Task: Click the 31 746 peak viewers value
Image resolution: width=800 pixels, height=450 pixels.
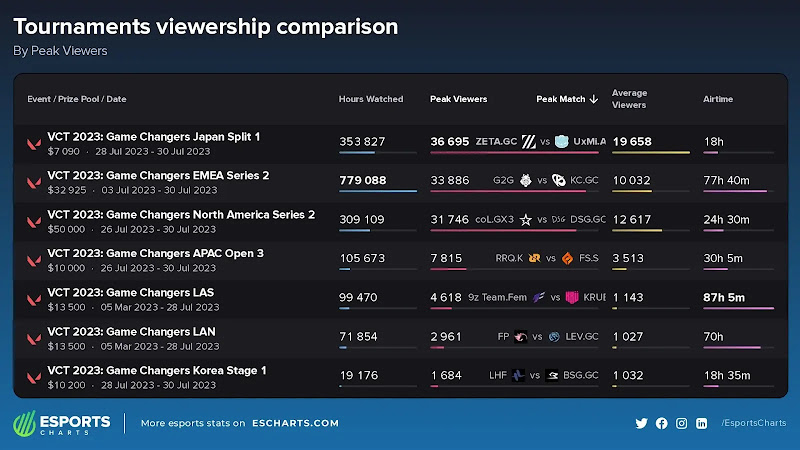Action: (x=449, y=219)
